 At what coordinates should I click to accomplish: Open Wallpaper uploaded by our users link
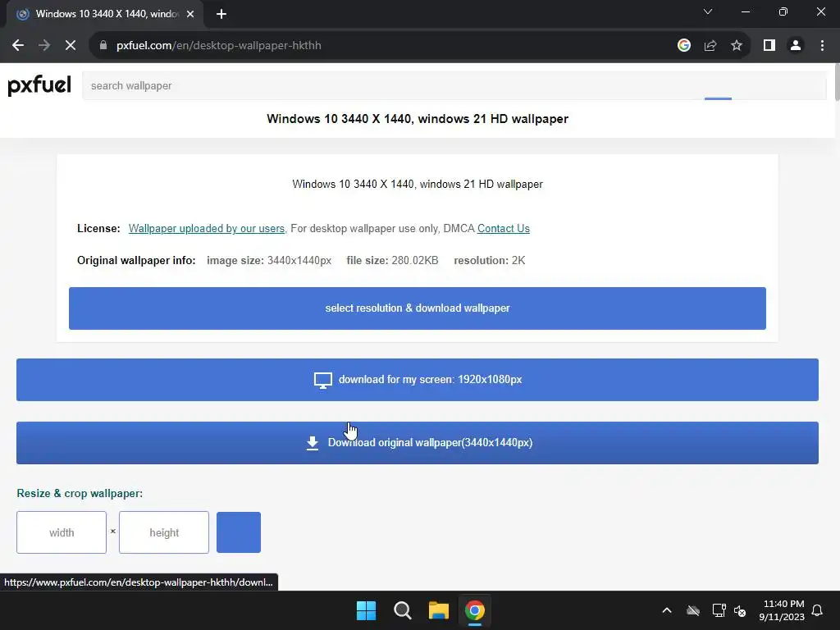206,228
